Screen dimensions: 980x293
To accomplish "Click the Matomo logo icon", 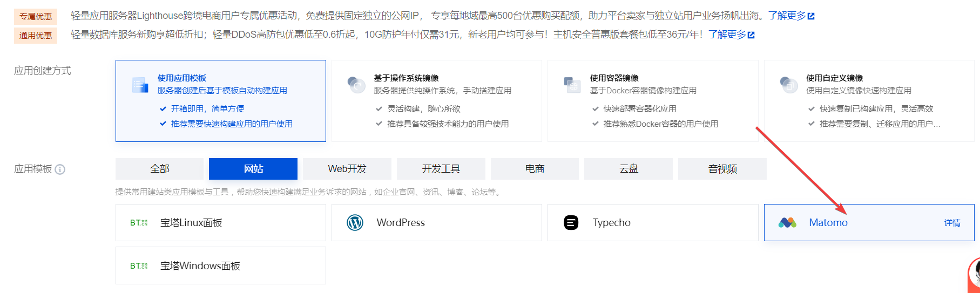I will click(788, 222).
